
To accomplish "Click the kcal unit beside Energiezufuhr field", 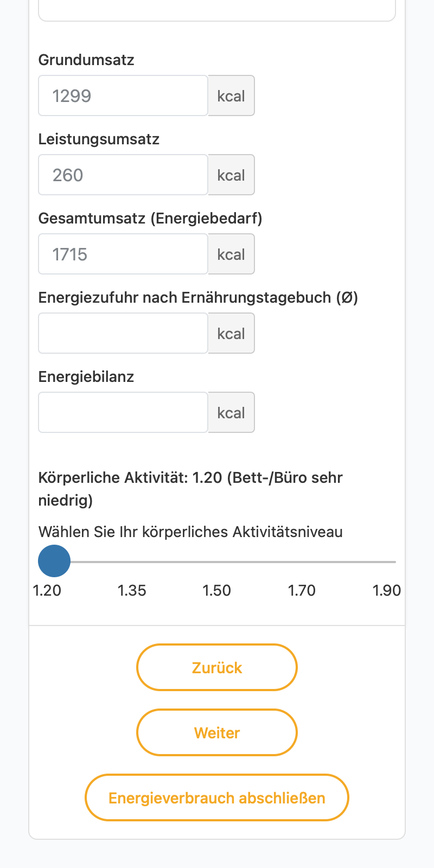I will tap(231, 333).
